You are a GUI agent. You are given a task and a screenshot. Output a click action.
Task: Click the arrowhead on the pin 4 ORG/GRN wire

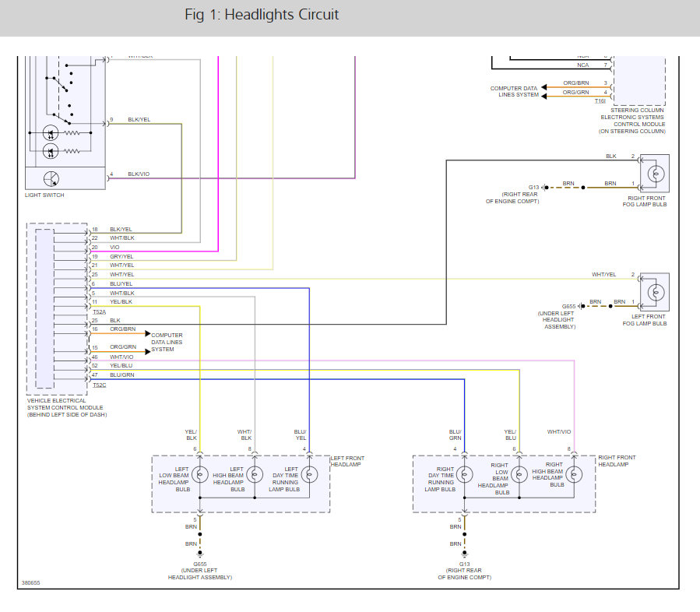pyautogui.click(x=543, y=97)
